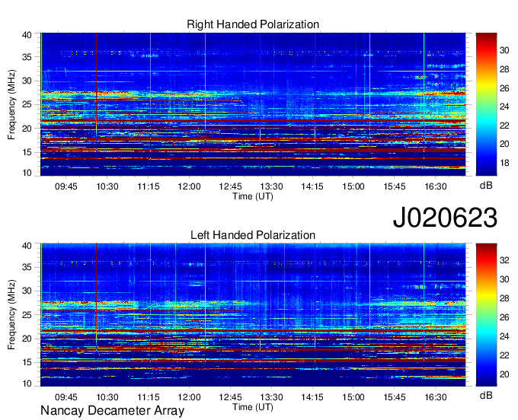Click the 09:45 time tick of the left-handed plot
This screenshot has height=420, width=518.
66,397
